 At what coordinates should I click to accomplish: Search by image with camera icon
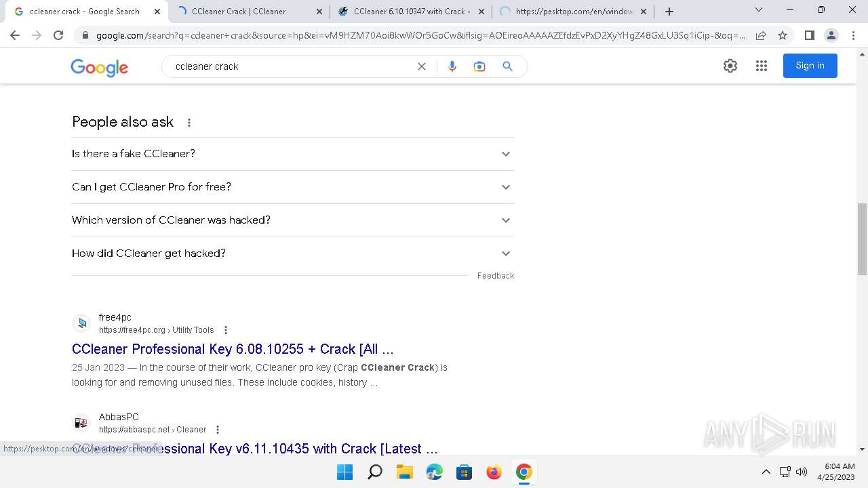(x=479, y=66)
